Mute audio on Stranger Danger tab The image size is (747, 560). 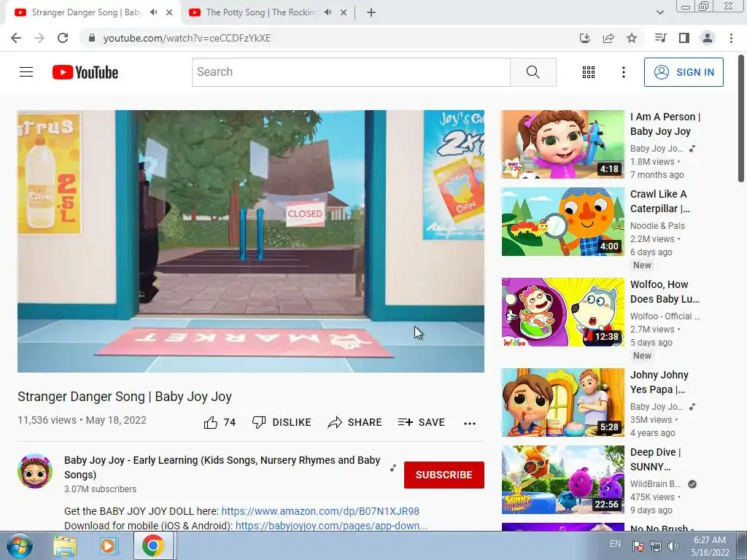[153, 12]
